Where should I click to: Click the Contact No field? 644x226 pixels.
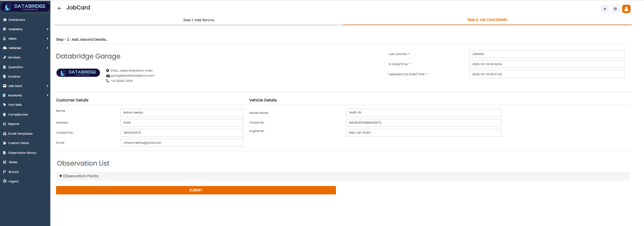click(x=182, y=133)
